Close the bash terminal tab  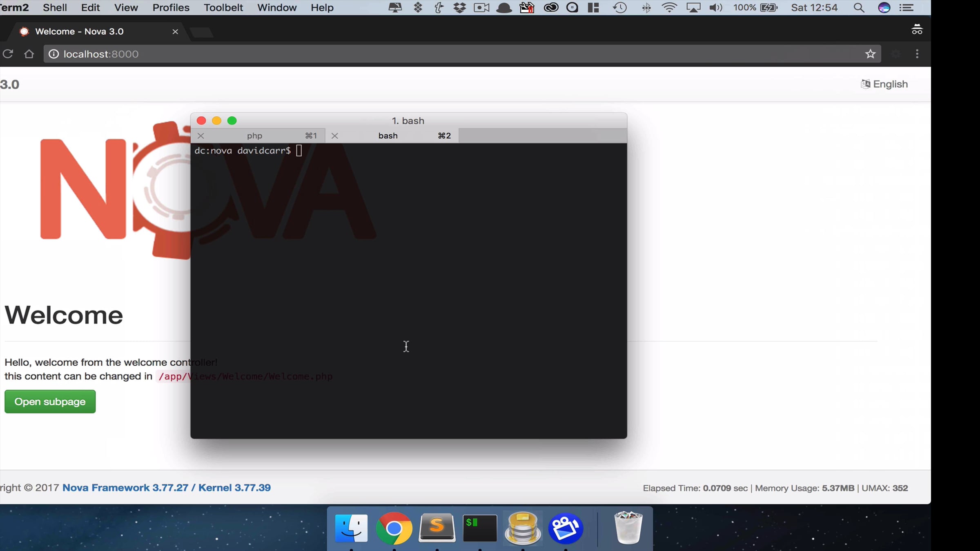pos(335,136)
